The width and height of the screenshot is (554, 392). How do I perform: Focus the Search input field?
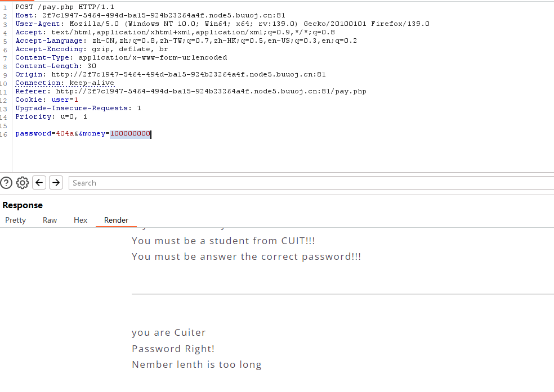[311, 183]
